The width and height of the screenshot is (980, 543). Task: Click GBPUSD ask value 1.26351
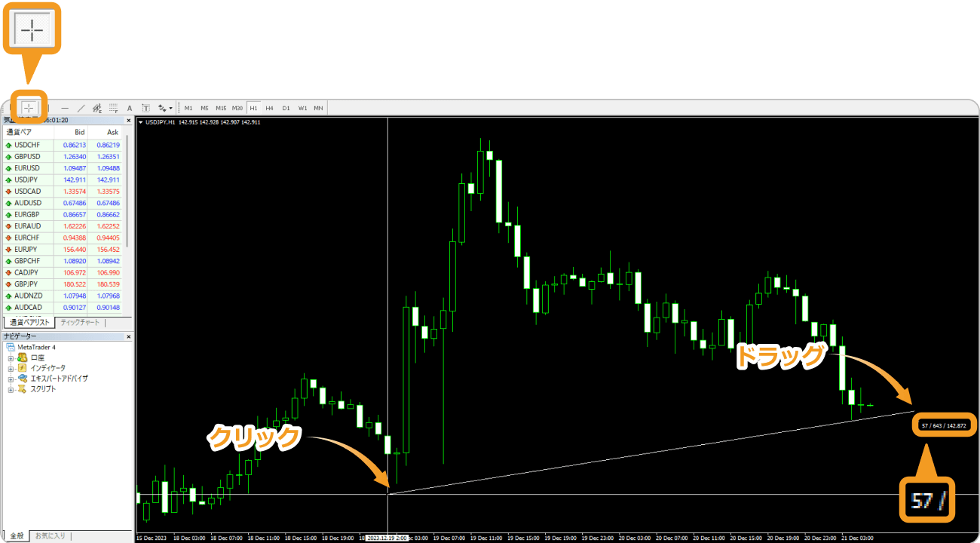click(108, 156)
